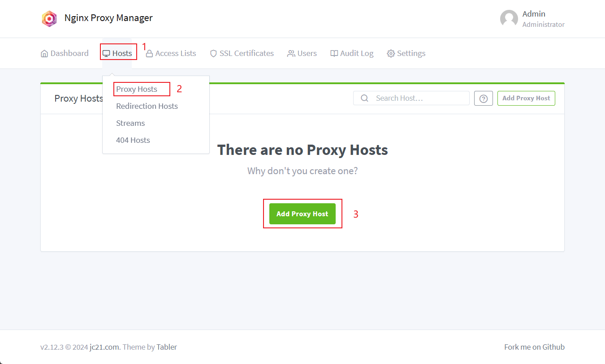The width and height of the screenshot is (605, 364).
Task: Click the Settings gear icon
Action: [x=391, y=54]
